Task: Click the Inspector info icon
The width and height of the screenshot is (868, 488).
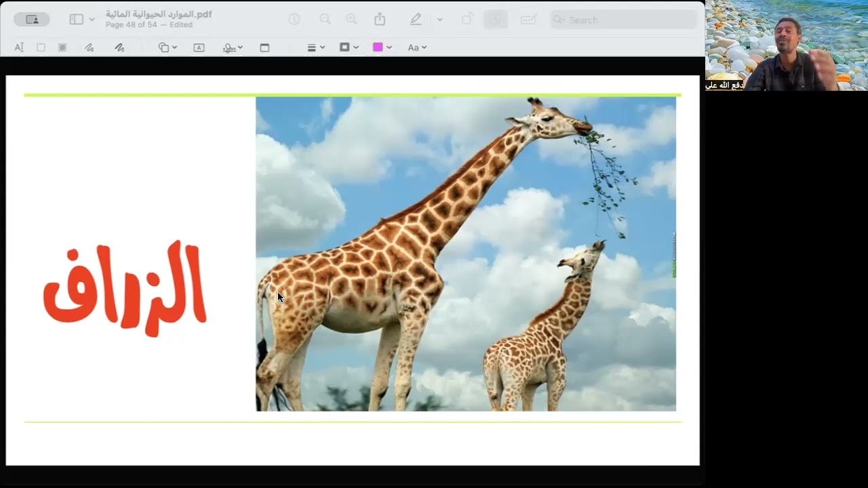Action: (294, 20)
